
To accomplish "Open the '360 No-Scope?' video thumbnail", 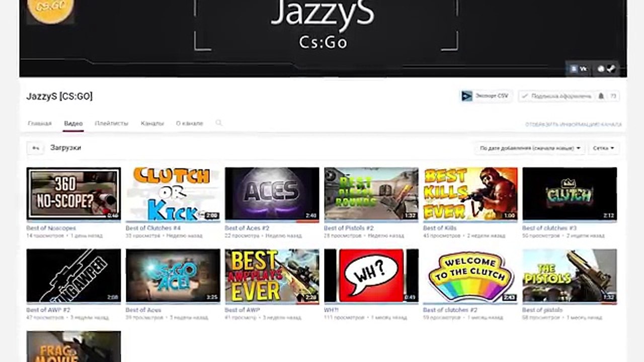I will click(x=73, y=194).
